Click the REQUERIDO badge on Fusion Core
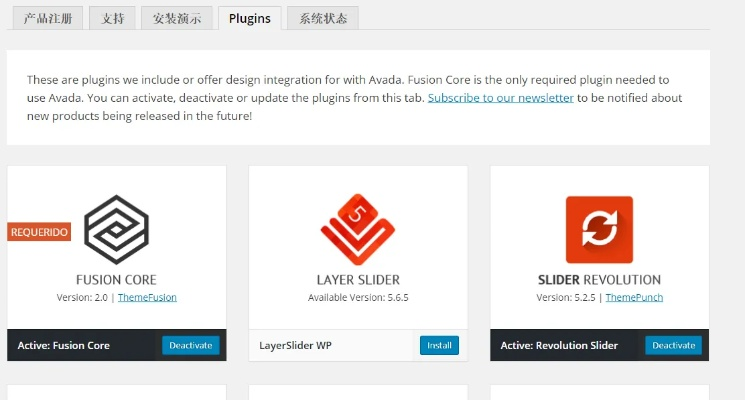745x400 pixels. (39, 232)
